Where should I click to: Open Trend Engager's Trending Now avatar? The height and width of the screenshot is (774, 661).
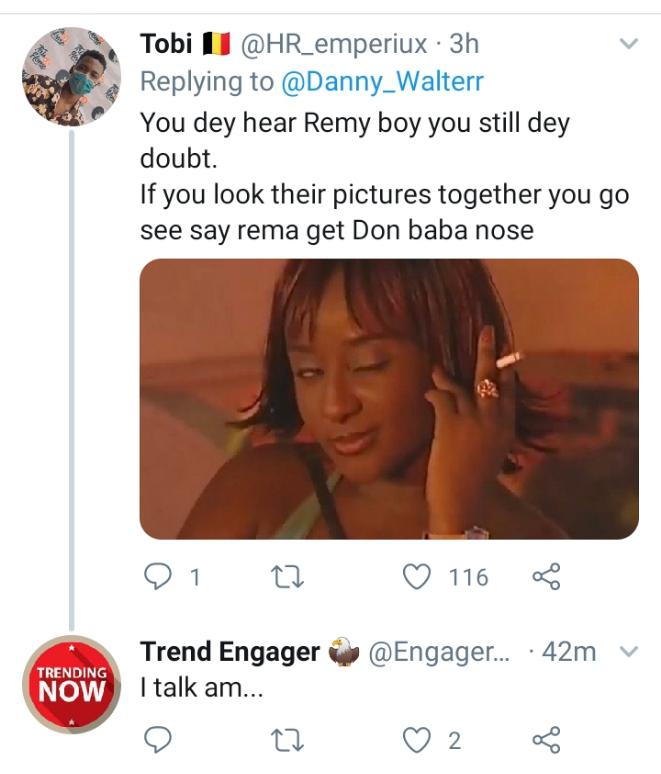[x=72, y=684]
